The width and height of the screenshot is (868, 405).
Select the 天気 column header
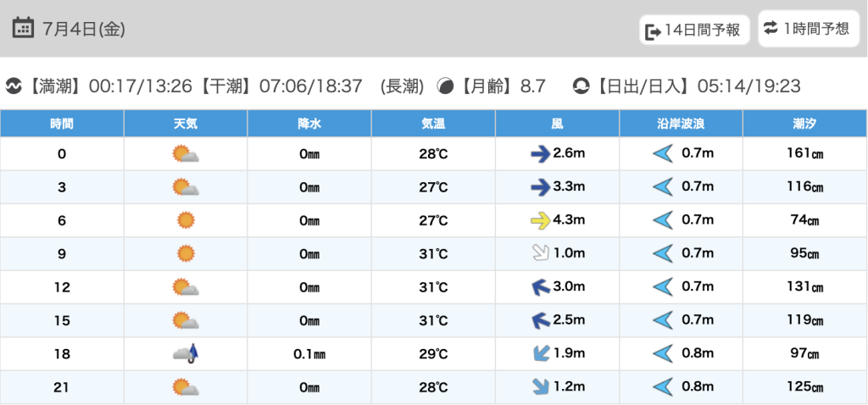tap(186, 124)
